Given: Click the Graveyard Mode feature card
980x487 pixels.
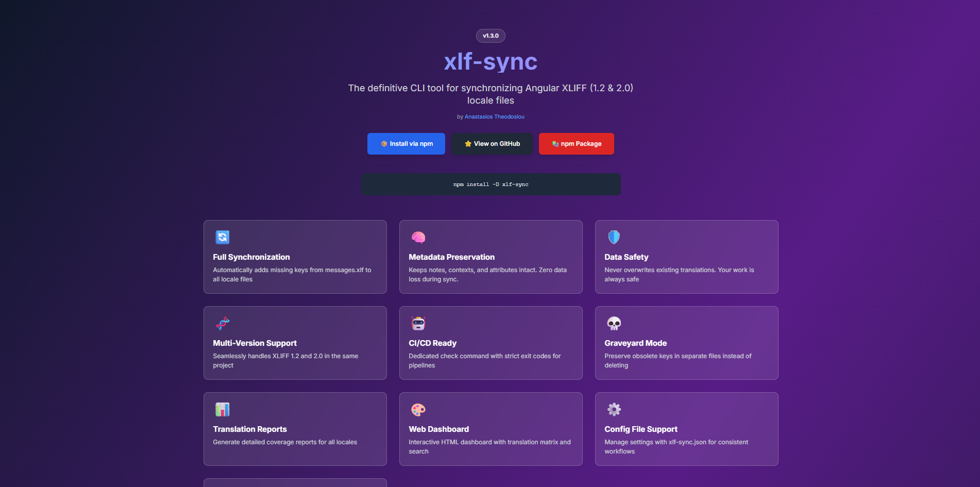Looking at the screenshot, I should [x=686, y=343].
